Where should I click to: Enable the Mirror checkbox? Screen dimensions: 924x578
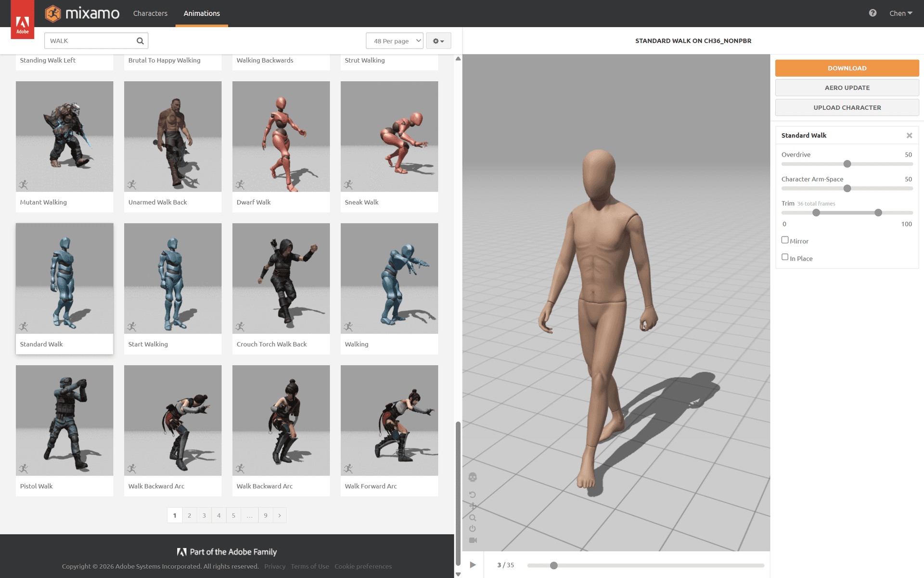[x=785, y=239]
